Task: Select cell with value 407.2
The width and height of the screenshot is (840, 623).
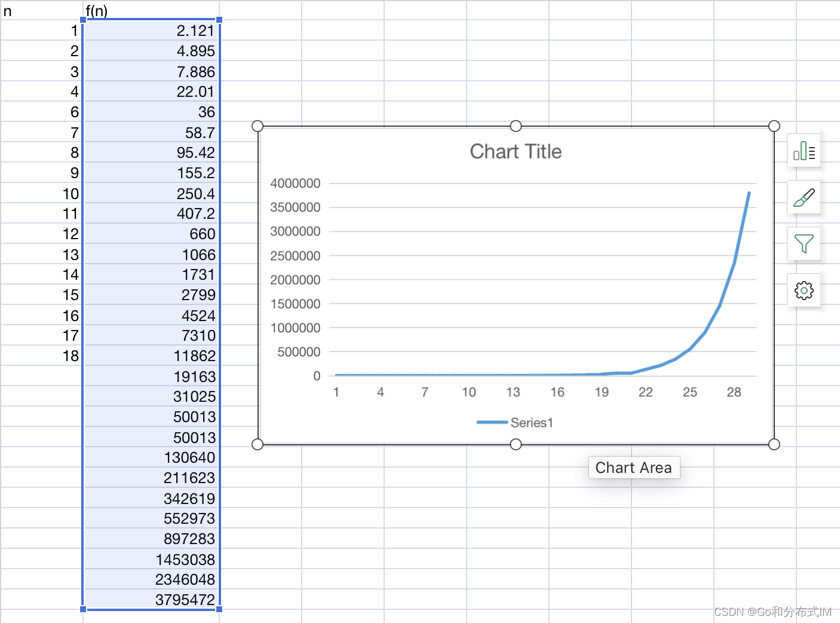Action: [x=151, y=213]
